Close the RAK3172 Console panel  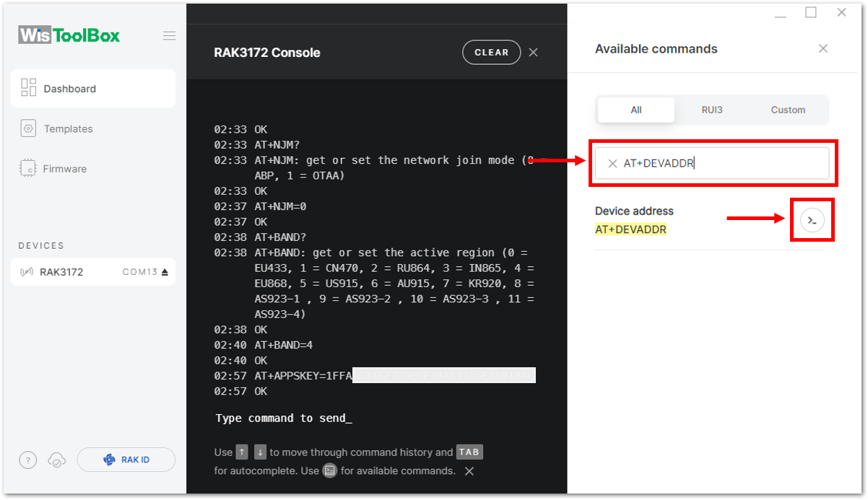pyautogui.click(x=534, y=52)
